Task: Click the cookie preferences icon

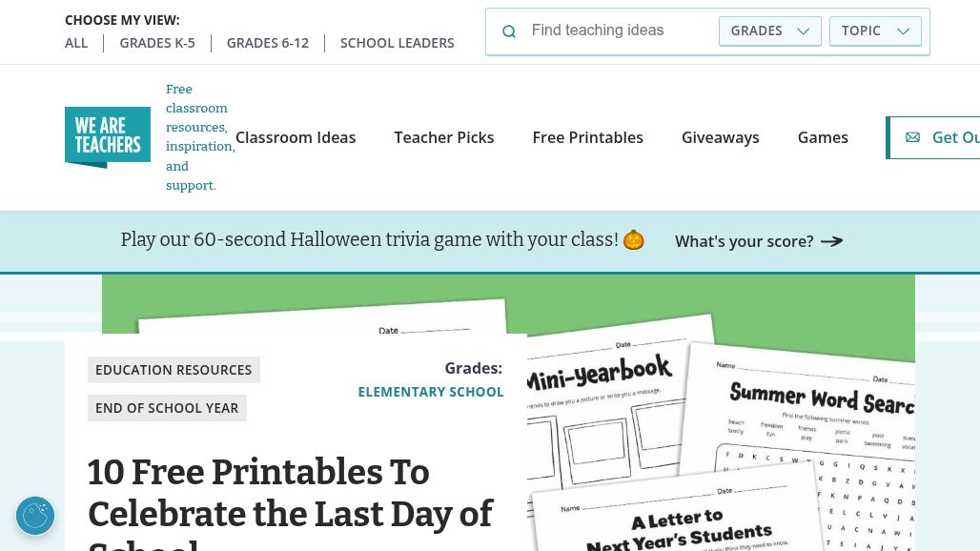Action: 35,516
